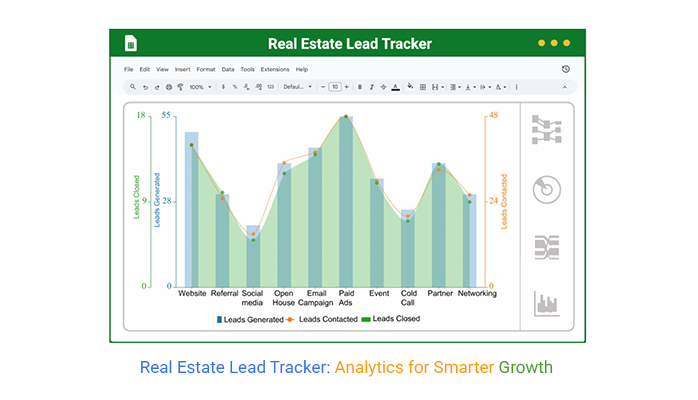This screenshot has width=698, height=400.
Task: Select the bar histogram chart icon
Action: (x=547, y=303)
